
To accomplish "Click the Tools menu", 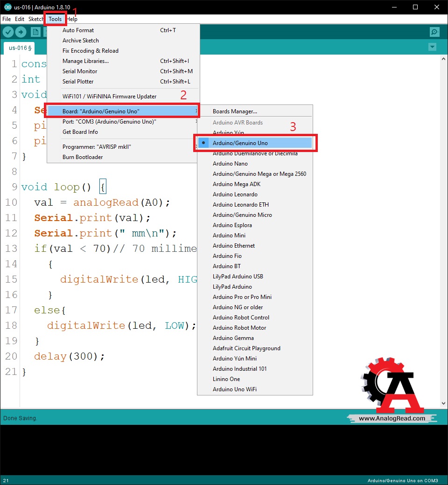I will pos(55,19).
